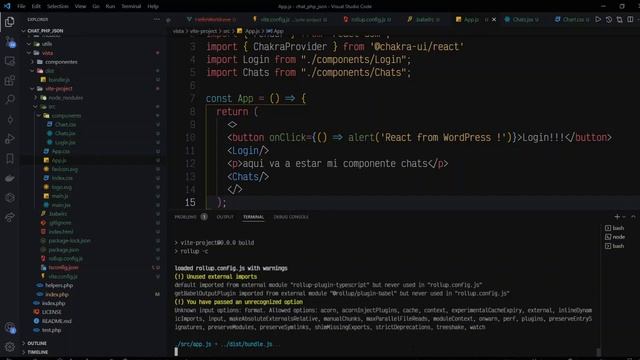Screen dimensions: 640x360
Task: Open the Edit menu
Action: point(36,6)
